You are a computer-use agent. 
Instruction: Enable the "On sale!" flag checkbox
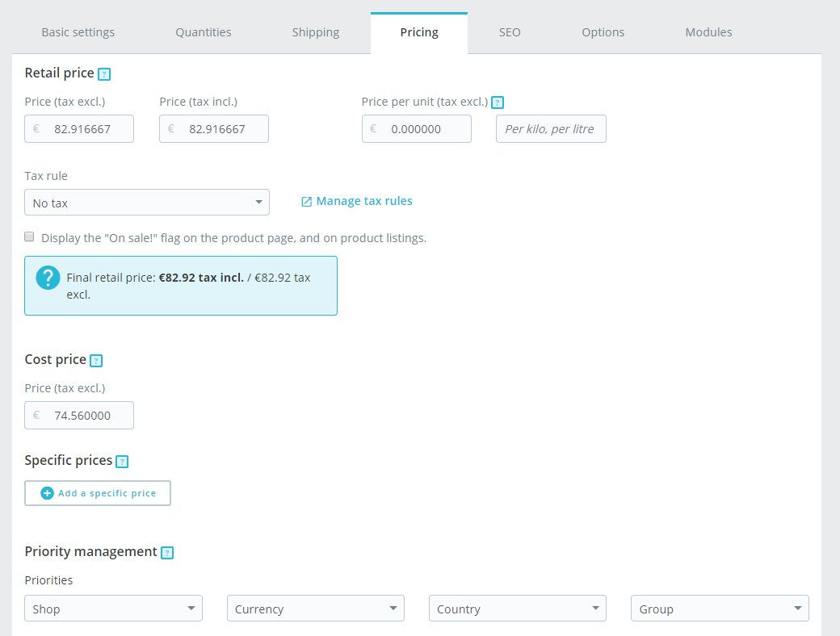click(x=29, y=236)
